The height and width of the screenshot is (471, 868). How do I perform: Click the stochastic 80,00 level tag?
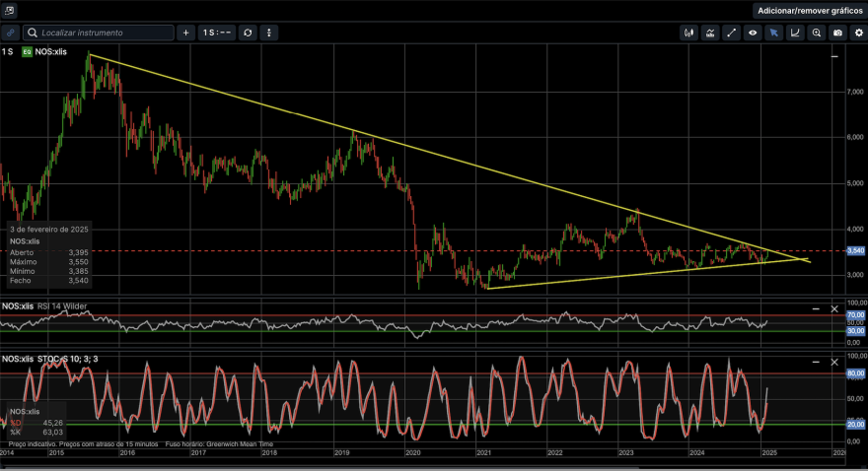click(856, 373)
